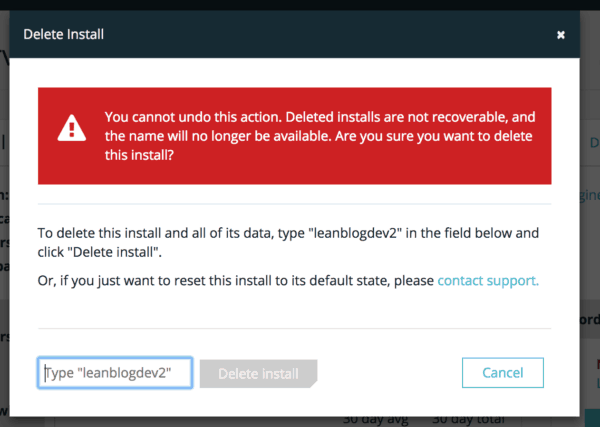Viewport: 600px width, 427px height.
Task: Select the "30 day avg" column label
Action: [375, 418]
